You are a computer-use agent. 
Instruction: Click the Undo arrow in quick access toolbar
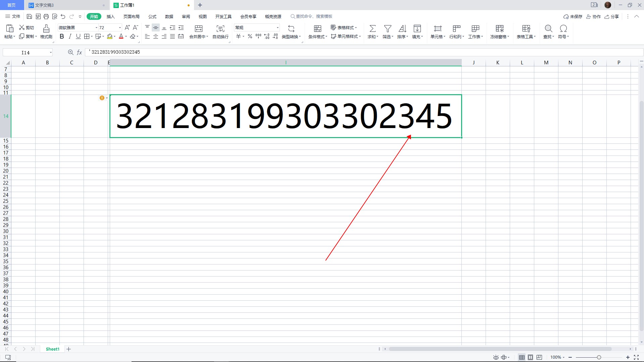click(63, 16)
